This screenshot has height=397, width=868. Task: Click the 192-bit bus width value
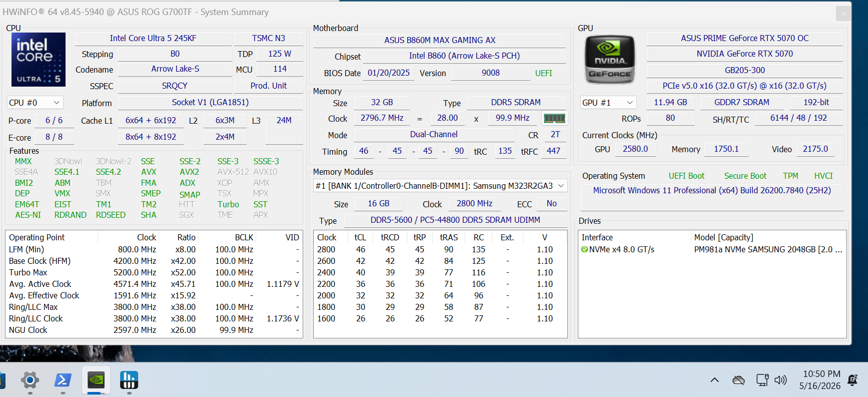click(816, 103)
